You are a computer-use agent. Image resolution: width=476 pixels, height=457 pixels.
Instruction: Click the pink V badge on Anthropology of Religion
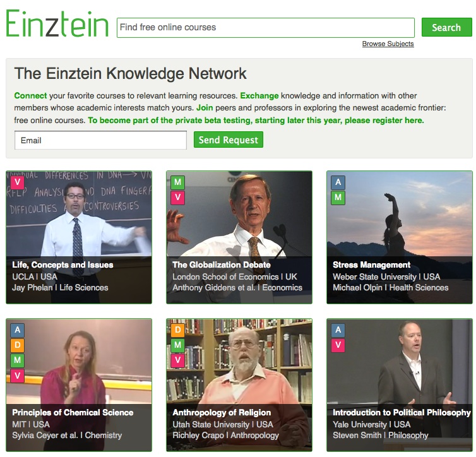177,360
